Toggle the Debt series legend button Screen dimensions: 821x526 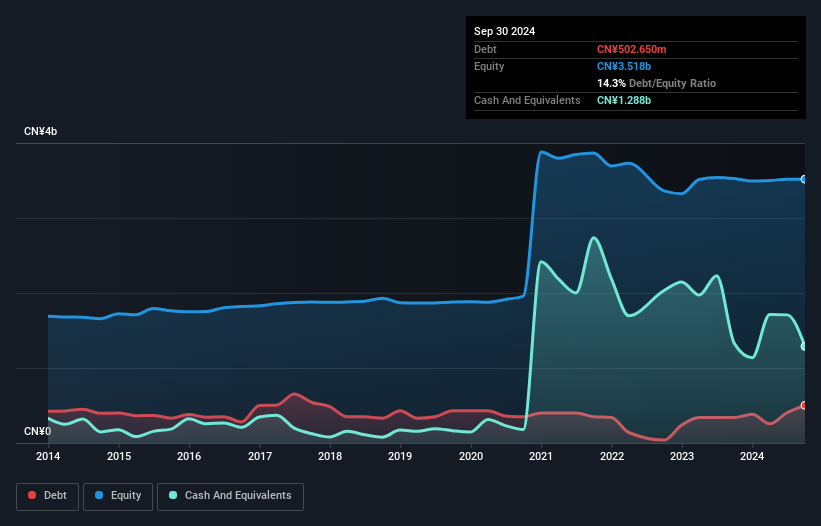pyautogui.click(x=48, y=496)
